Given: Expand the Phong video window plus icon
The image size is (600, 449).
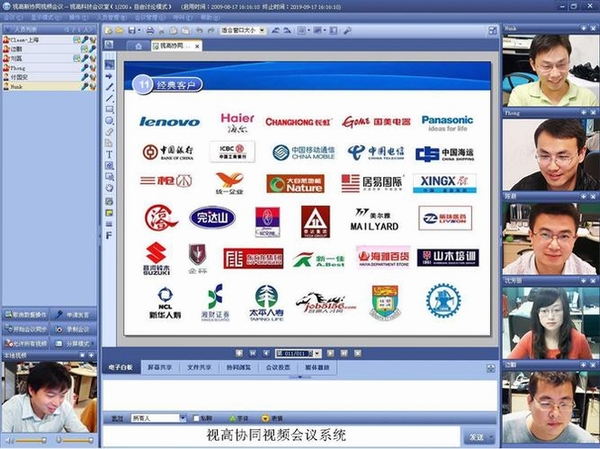Looking at the screenshot, I should pos(583,113).
